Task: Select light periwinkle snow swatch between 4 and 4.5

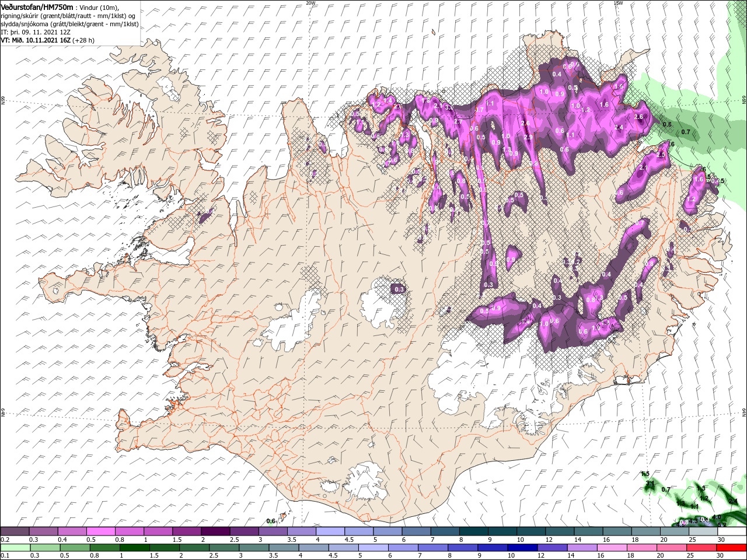Action: [329, 531]
